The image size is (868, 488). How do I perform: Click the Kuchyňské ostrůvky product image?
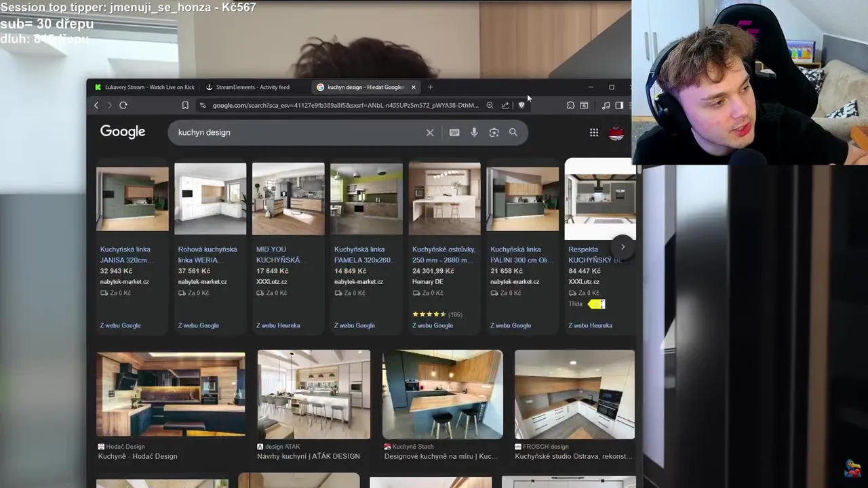pos(444,198)
